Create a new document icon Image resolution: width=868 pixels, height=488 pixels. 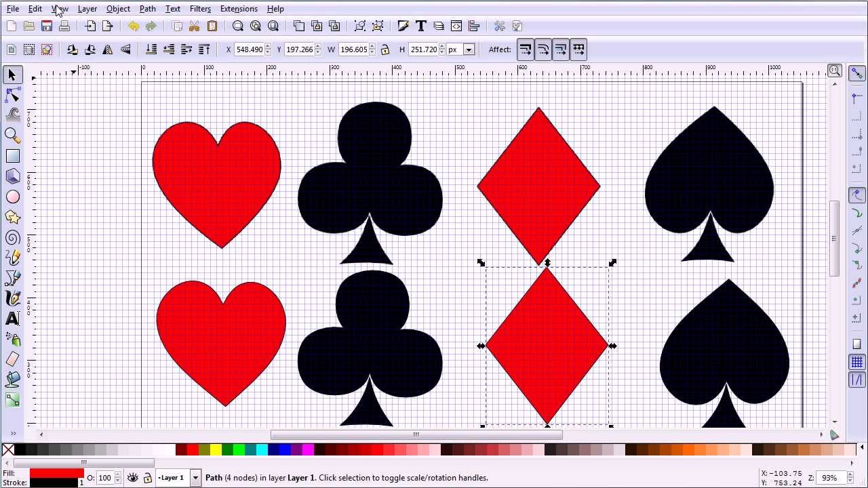tap(11, 26)
